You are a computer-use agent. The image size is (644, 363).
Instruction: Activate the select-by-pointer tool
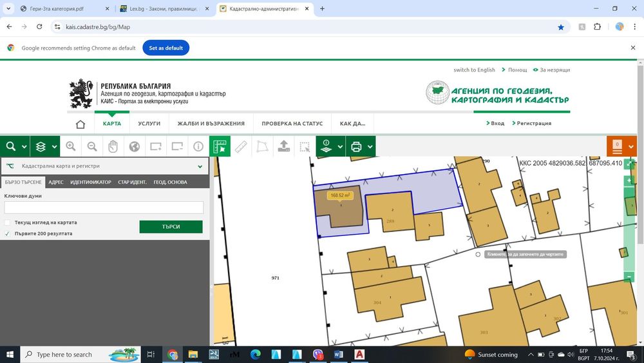coord(305,146)
